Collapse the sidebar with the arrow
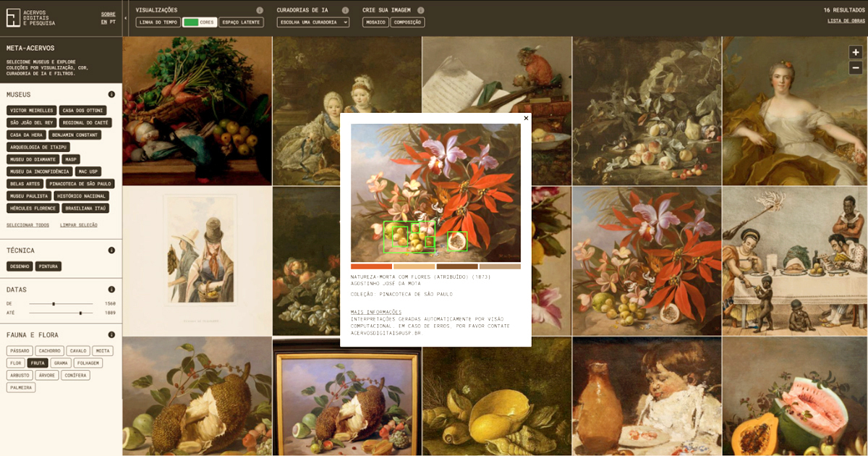This screenshot has width=868, height=456. (x=126, y=18)
